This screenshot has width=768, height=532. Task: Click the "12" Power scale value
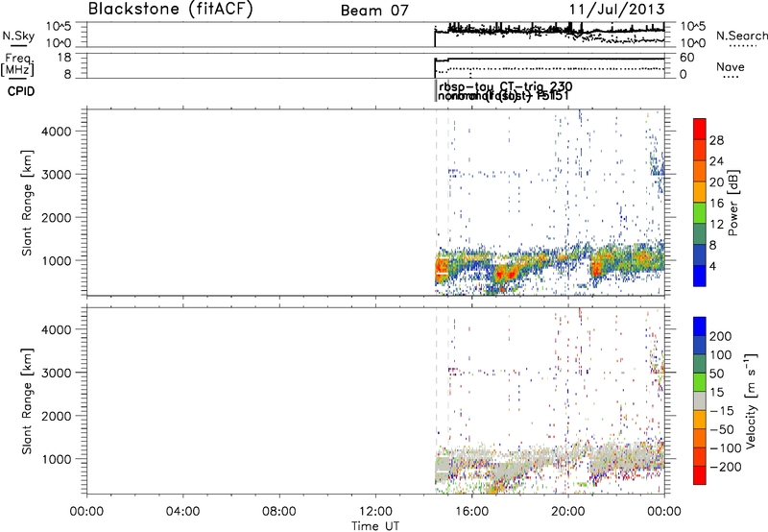pyautogui.click(x=716, y=224)
